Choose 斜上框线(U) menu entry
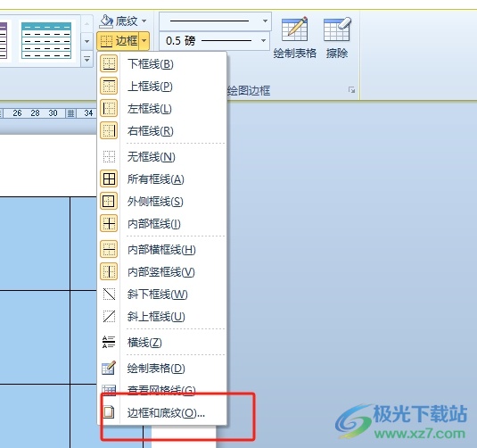Screen dimensions: 477x448 click(162, 317)
